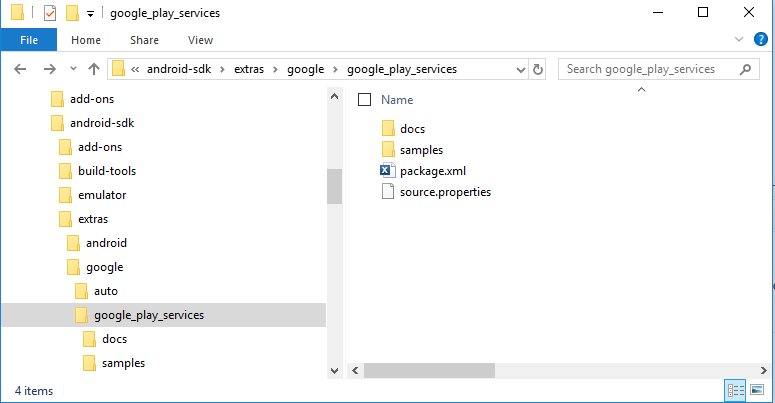
Task: Switch to the View ribbon tab
Action: point(200,40)
